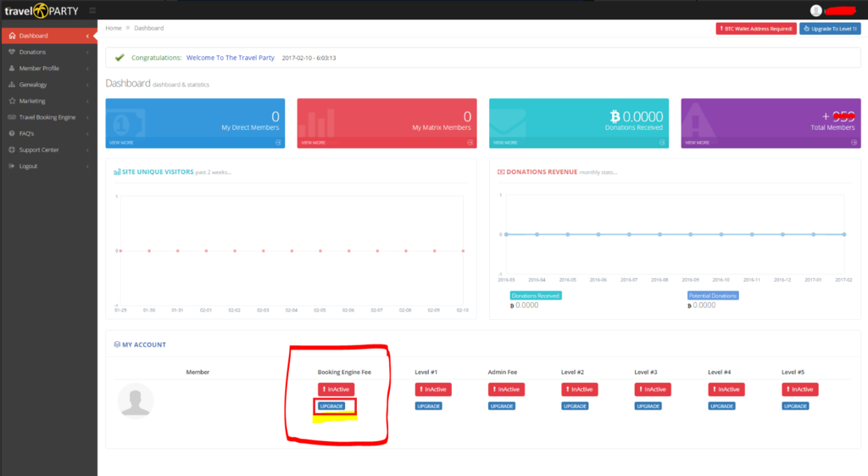Viewport: 868px width, 476px height.
Task: View more on Total Members card
Action: pos(697,143)
